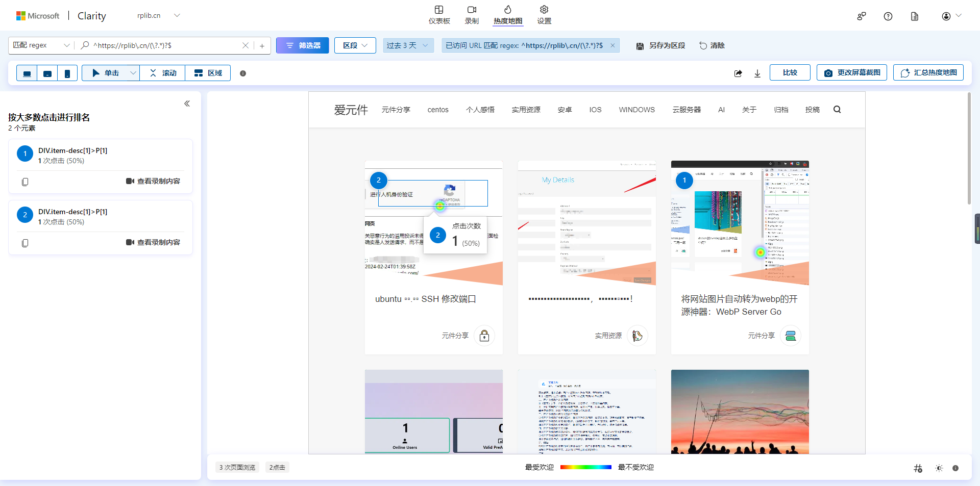
Task: Switch heatmap to tablet device view
Action: point(47,73)
